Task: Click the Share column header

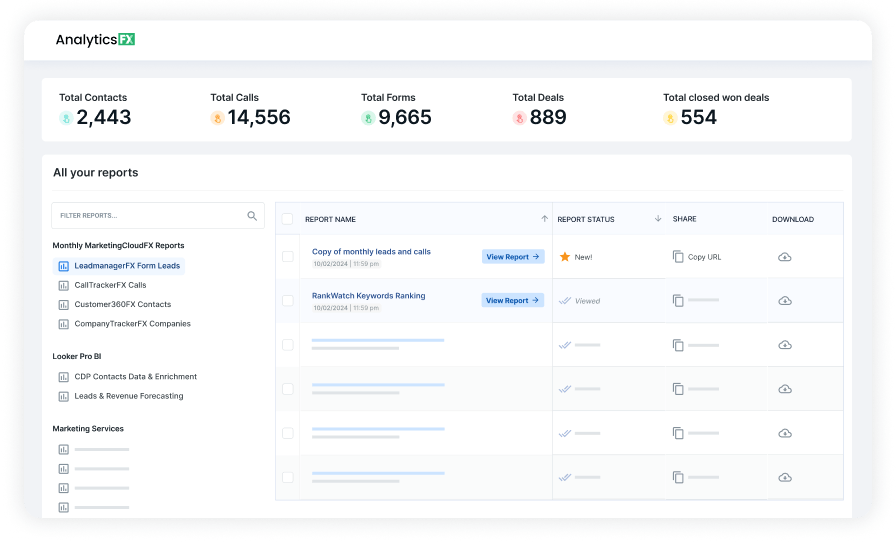Action: pos(685,219)
